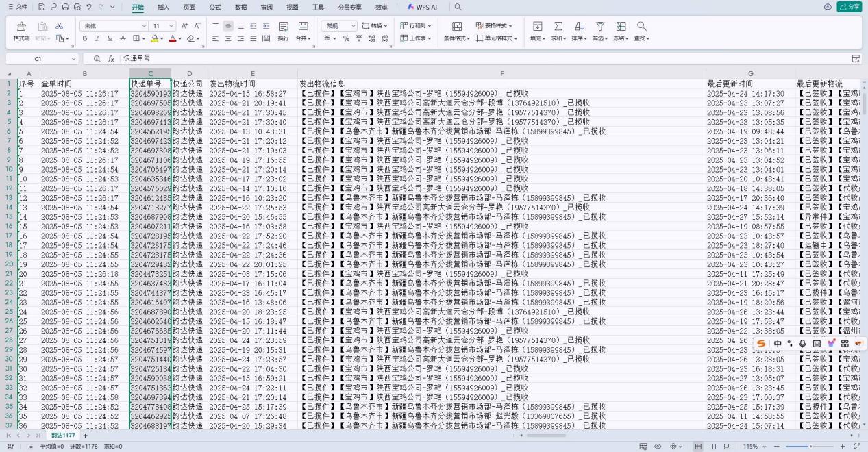Click the Fill (填充) icon
868x452 pixels.
click(x=537, y=26)
